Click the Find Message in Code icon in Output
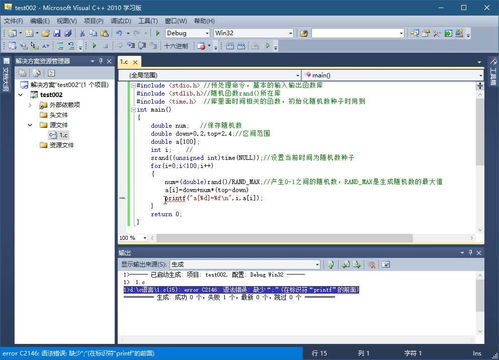This screenshot has height=360, width=499. pyautogui.click(x=330, y=265)
